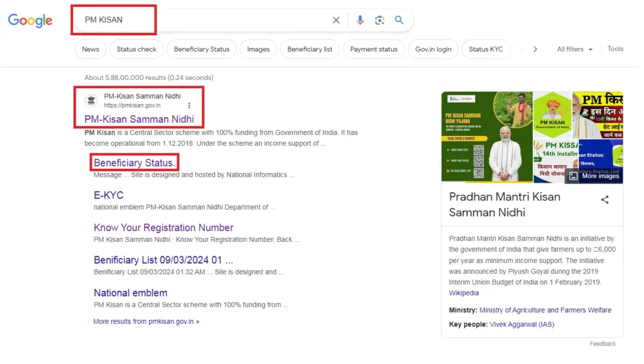The image size is (644, 364).
Task: Open three-dot menu beside pmkisan.gov.in result
Action: click(x=189, y=106)
